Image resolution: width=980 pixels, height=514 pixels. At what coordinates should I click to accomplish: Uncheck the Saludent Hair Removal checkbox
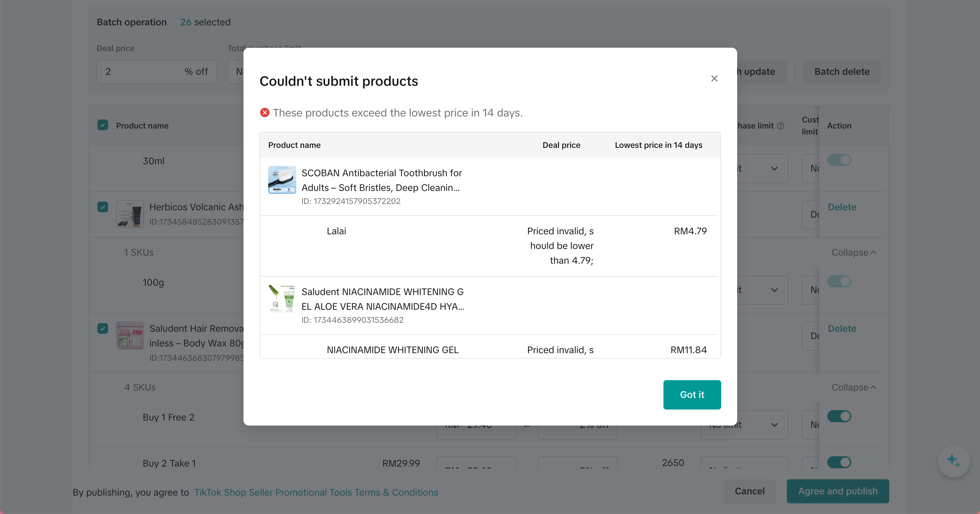[x=103, y=328]
